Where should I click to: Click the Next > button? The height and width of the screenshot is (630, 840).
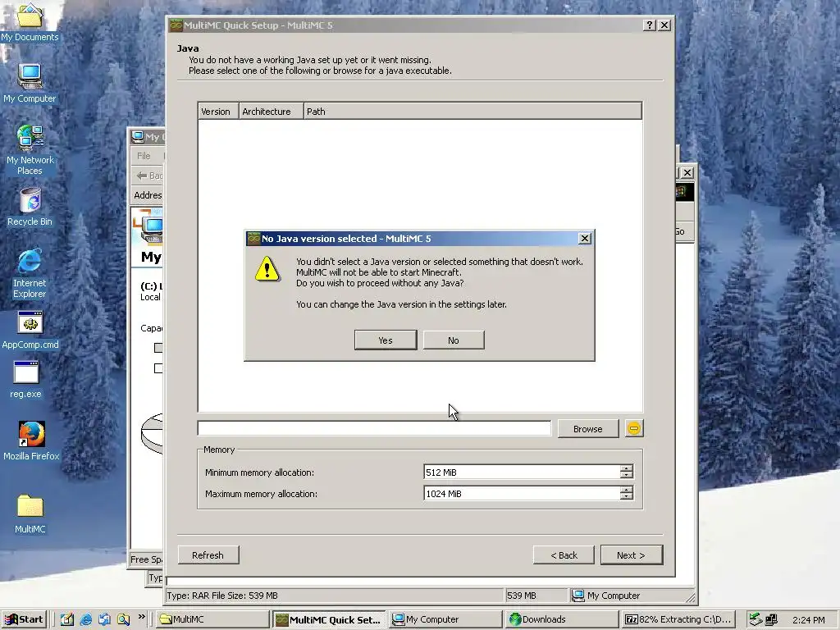click(632, 555)
